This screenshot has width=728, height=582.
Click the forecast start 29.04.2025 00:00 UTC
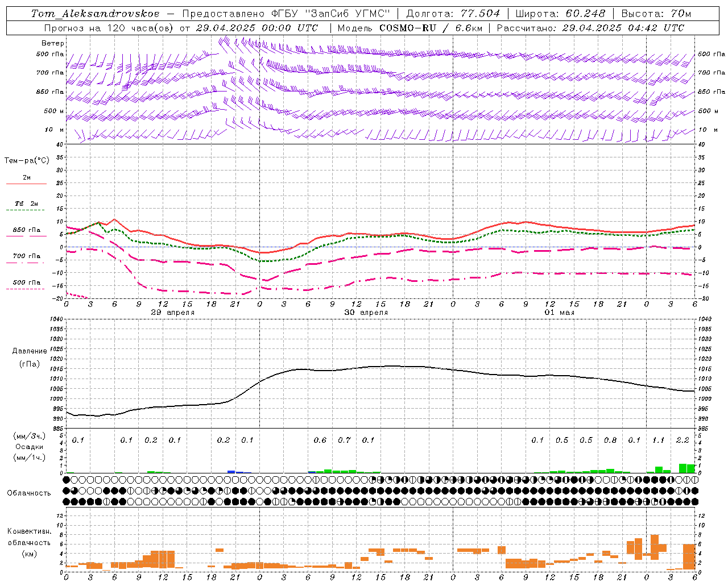tap(257, 28)
